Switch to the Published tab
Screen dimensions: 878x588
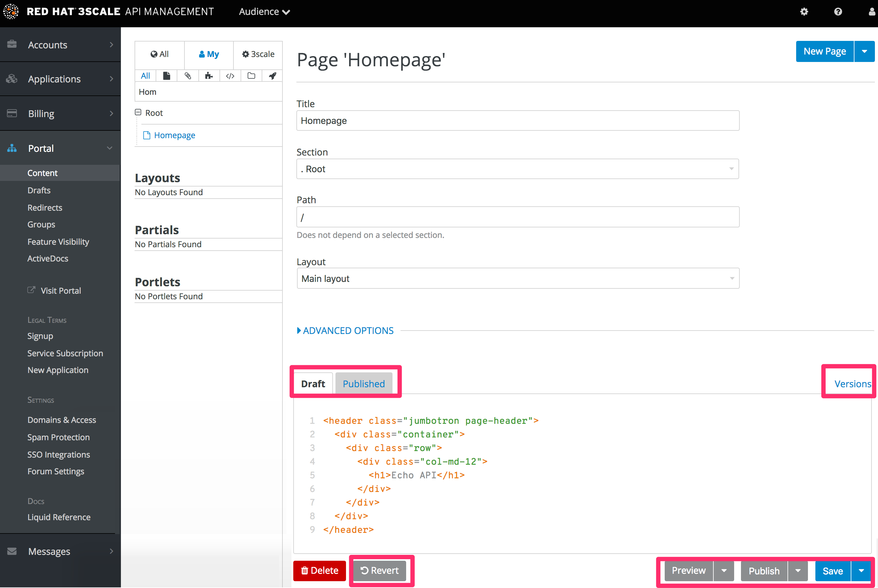click(364, 383)
